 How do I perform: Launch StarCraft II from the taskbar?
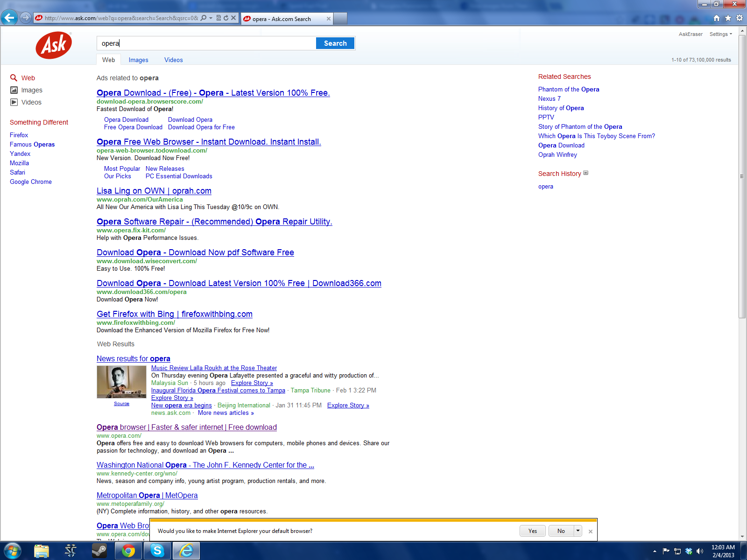pos(70,551)
